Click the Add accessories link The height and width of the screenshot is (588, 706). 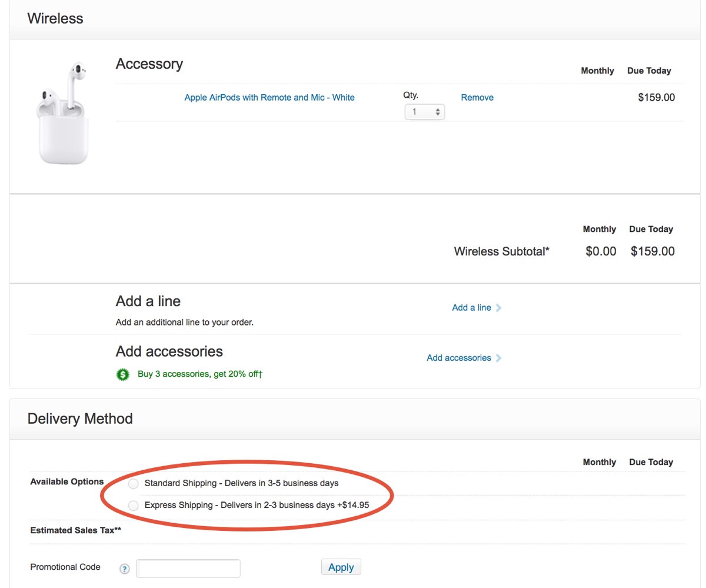459,358
